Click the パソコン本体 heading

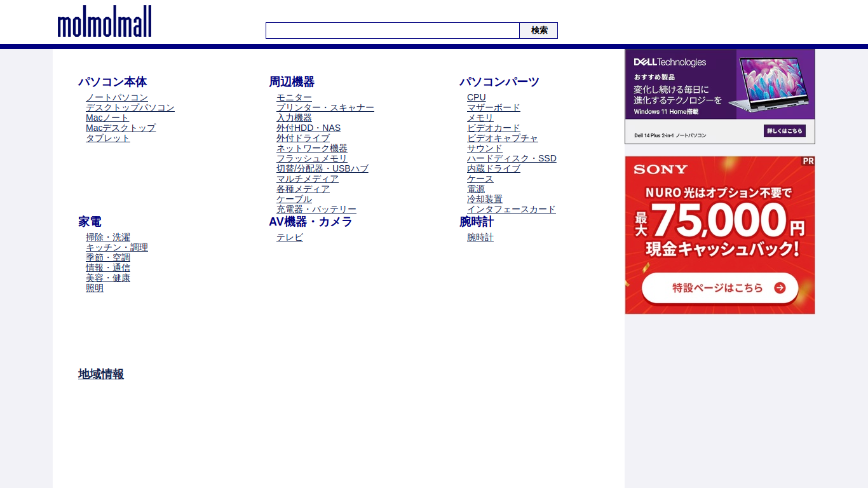pyautogui.click(x=112, y=82)
